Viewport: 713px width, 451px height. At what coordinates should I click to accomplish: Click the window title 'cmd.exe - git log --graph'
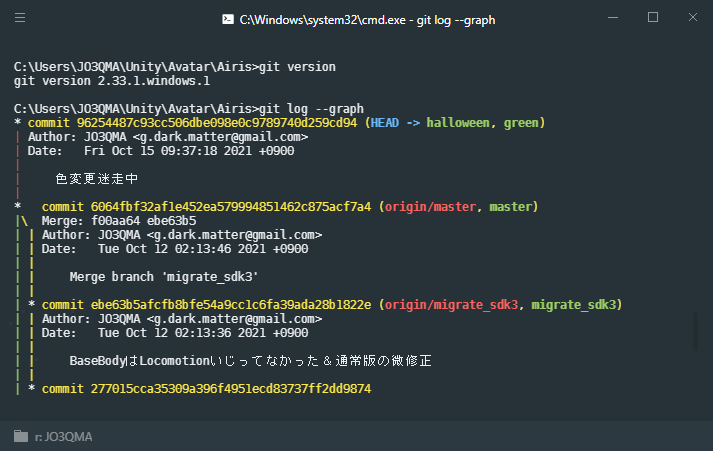pyautogui.click(x=367, y=20)
